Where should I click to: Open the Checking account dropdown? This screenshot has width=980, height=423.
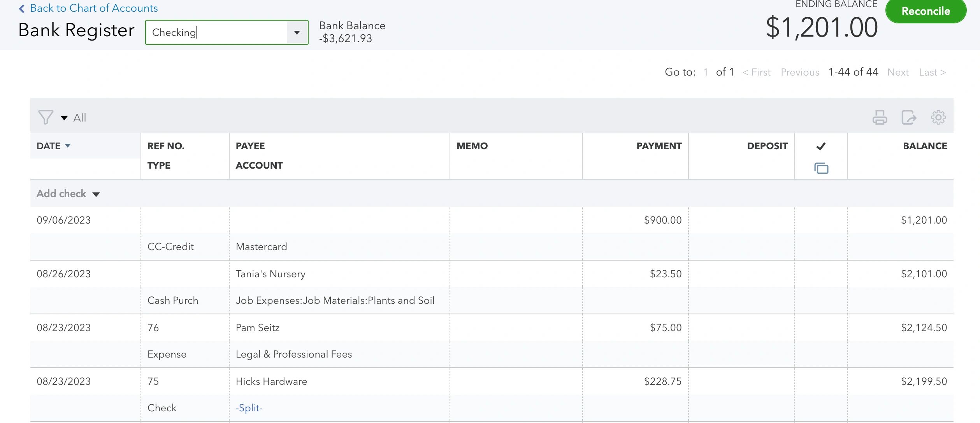pos(297,32)
